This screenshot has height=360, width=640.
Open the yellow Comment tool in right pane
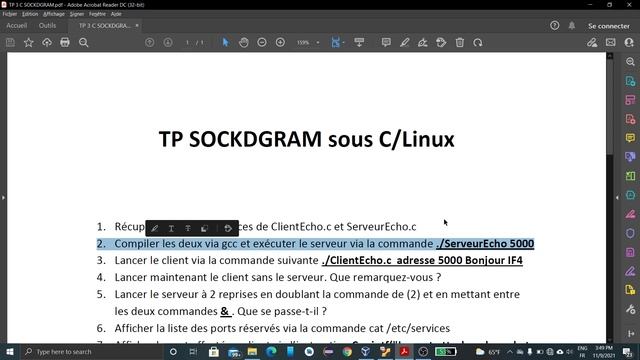(630, 138)
